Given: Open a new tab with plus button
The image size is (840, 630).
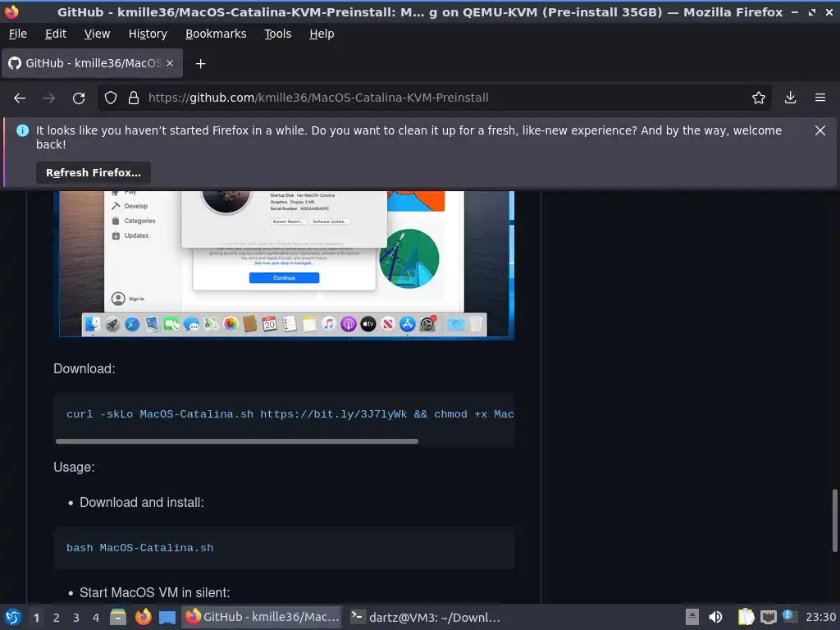Looking at the screenshot, I should coord(200,64).
